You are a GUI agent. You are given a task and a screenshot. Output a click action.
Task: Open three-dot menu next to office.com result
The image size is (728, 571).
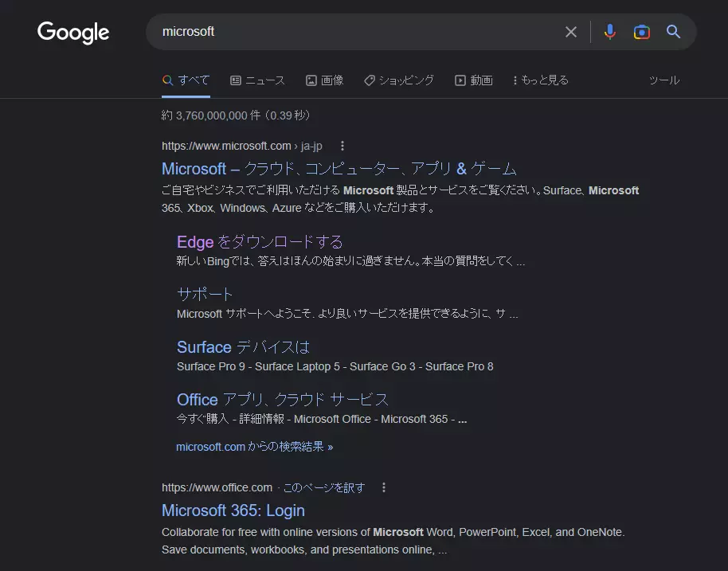coord(383,487)
